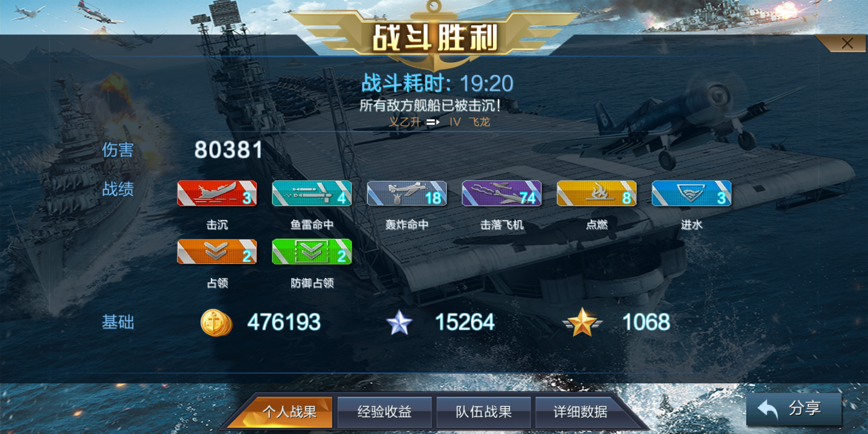Image resolution: width=868 pixels, height=434 pixels.
Task: Click the yellow 点燃 fire badge
Action: click(597, 193)
